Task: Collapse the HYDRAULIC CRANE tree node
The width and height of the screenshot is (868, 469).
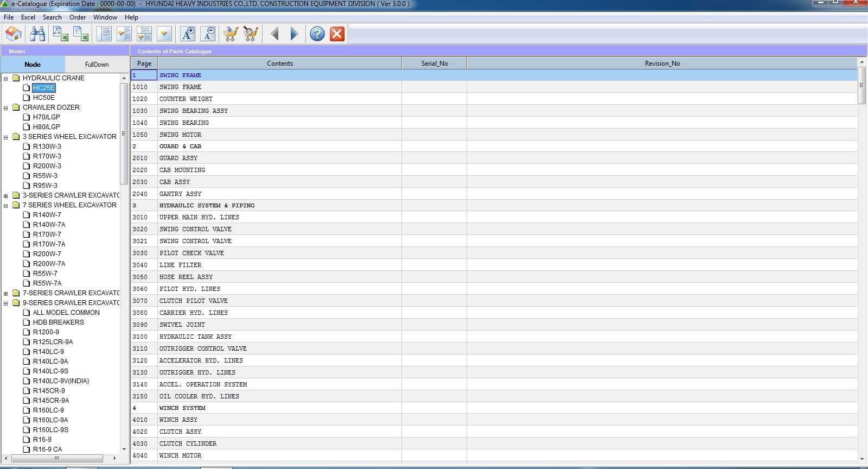Action: click(x=6, y=78)
